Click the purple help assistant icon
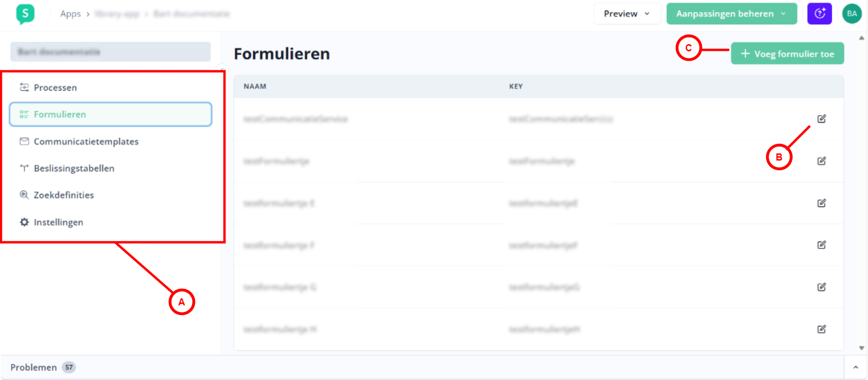 coord(819,14)
